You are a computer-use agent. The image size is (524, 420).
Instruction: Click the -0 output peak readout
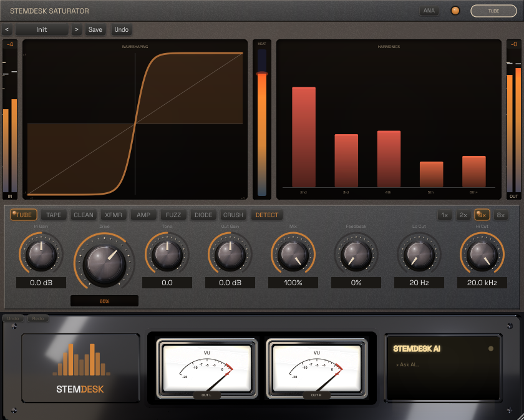[514, 44]
